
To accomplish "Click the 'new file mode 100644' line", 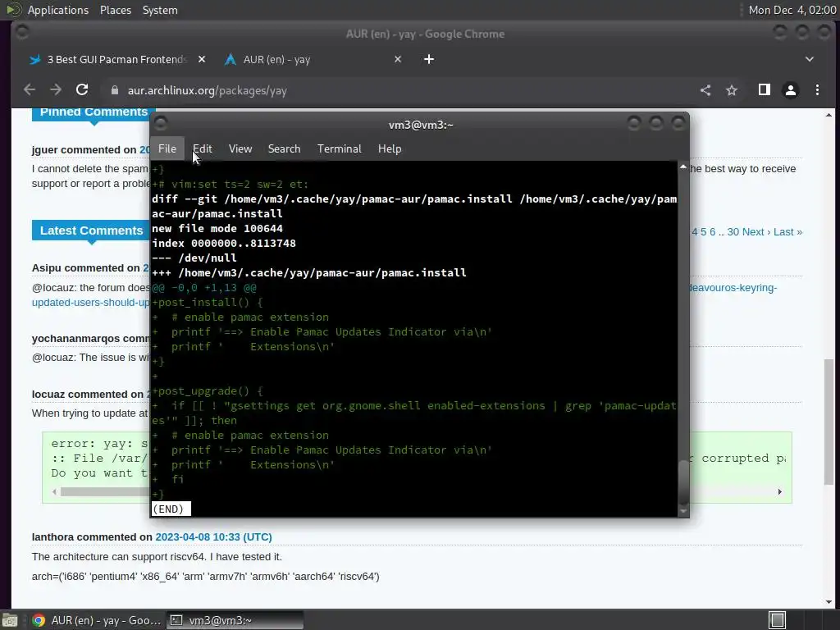I will 217,229.
